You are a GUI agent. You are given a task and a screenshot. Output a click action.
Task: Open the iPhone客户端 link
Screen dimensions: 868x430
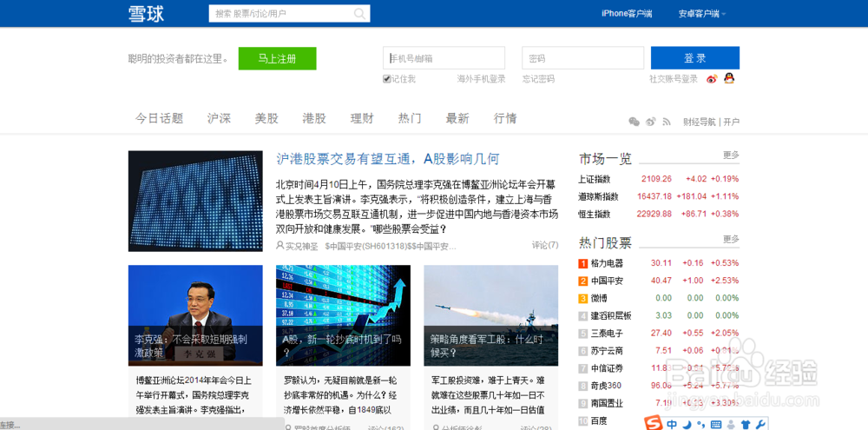(627, 14)
